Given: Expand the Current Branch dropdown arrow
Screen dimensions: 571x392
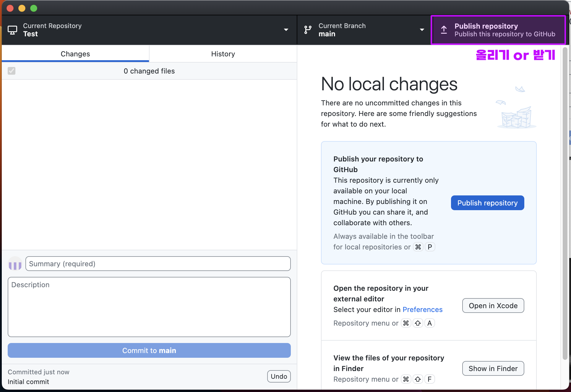Looking at the screenshot, I should (x=422, y=30).
